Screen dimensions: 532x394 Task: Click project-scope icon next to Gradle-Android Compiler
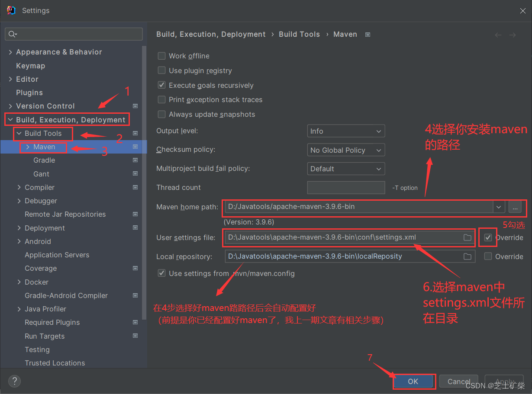tap(135, 295)
